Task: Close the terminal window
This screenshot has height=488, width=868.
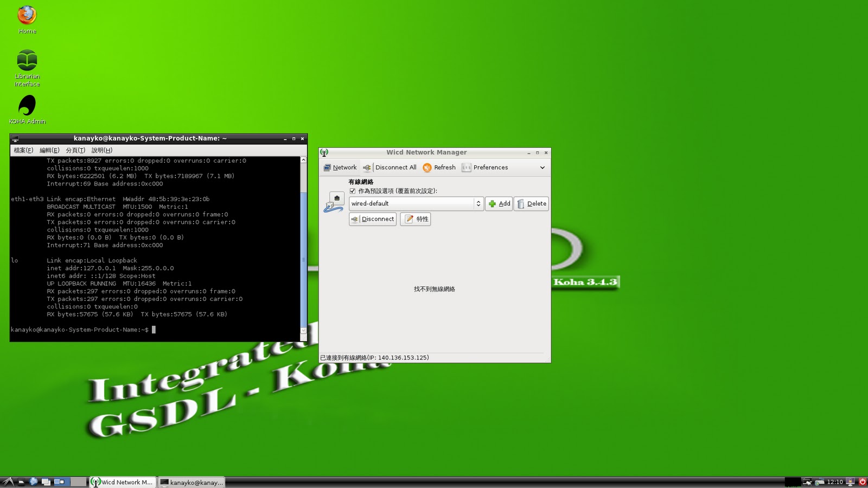Action: pos(303,139)
